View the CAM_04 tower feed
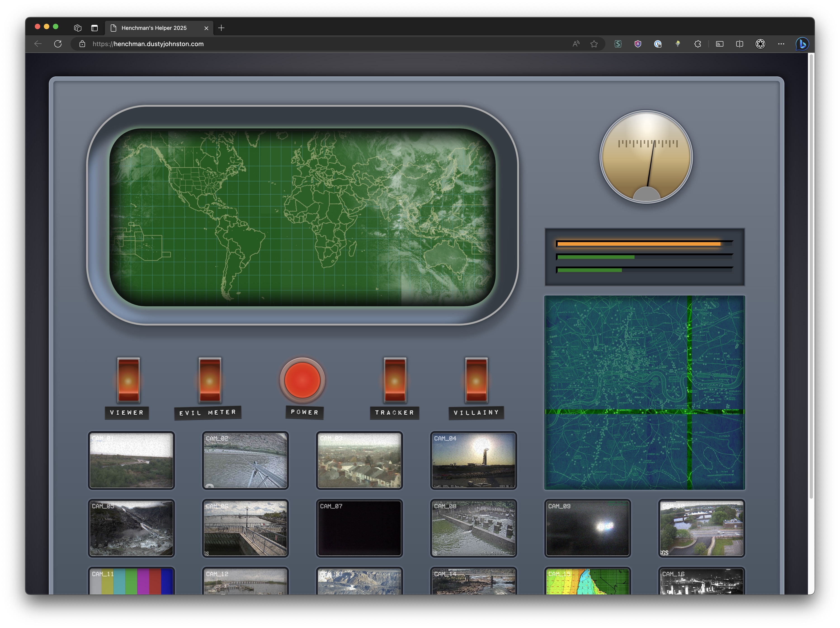 click(474, 460)
